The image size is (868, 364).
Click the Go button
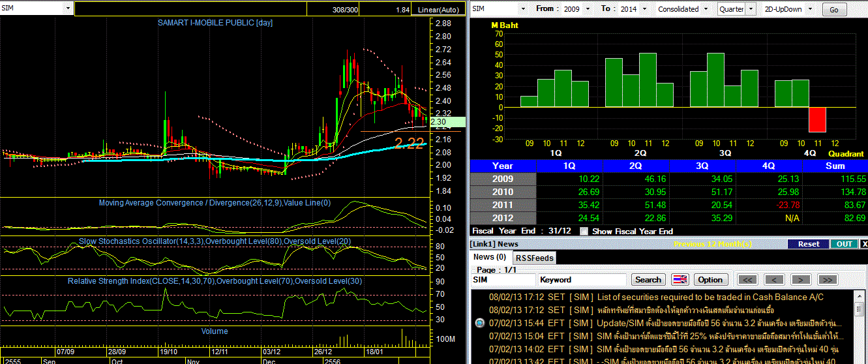(834, 10)
